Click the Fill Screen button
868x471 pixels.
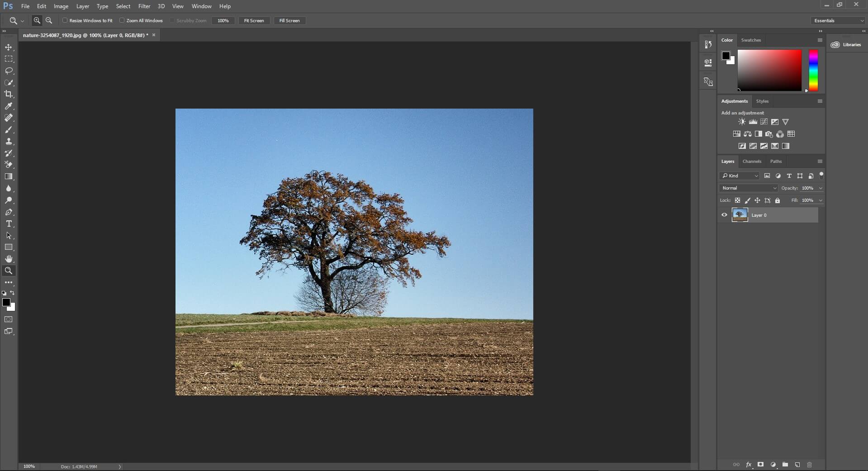click(289, 20)
